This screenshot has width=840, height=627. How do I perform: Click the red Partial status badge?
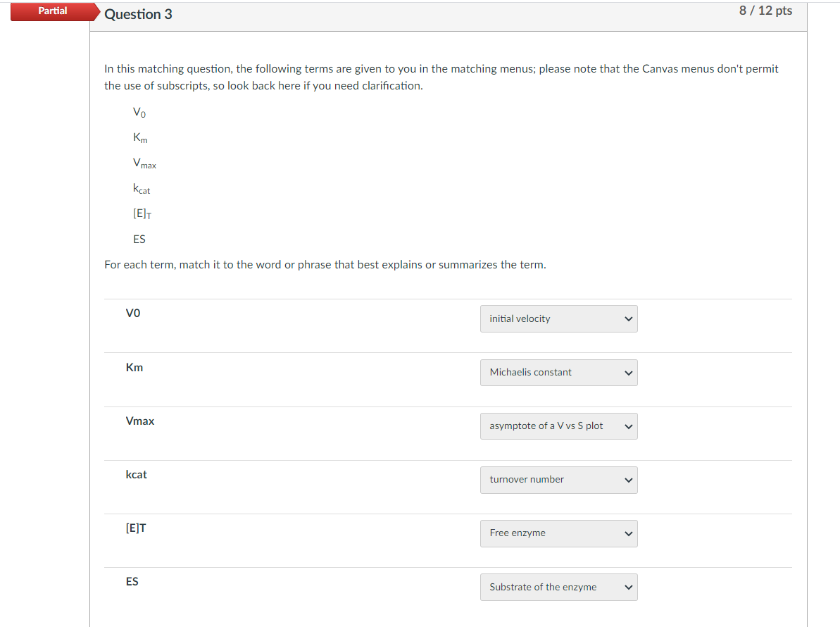point(54,11)
